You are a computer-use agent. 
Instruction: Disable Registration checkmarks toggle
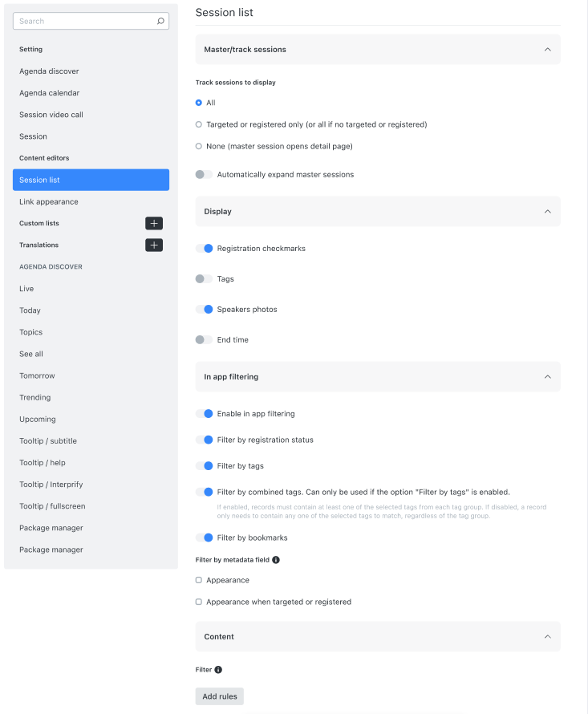[x=204, y=248]
